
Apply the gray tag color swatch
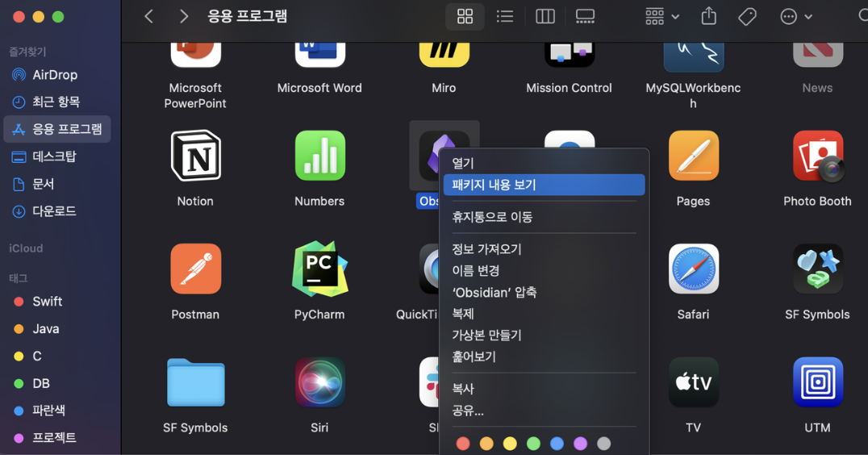coord(604,444)
